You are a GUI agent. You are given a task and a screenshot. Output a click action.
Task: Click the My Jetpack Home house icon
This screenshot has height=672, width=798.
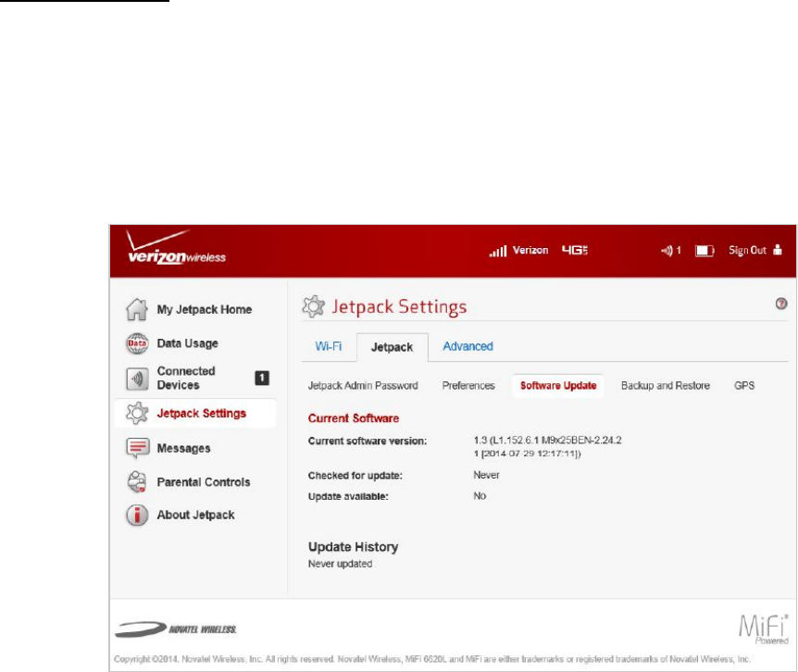(x=137, y=309)
